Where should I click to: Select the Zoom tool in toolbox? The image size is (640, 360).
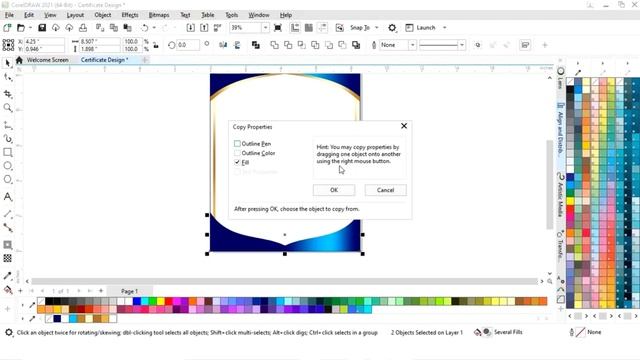pos(7,108)
